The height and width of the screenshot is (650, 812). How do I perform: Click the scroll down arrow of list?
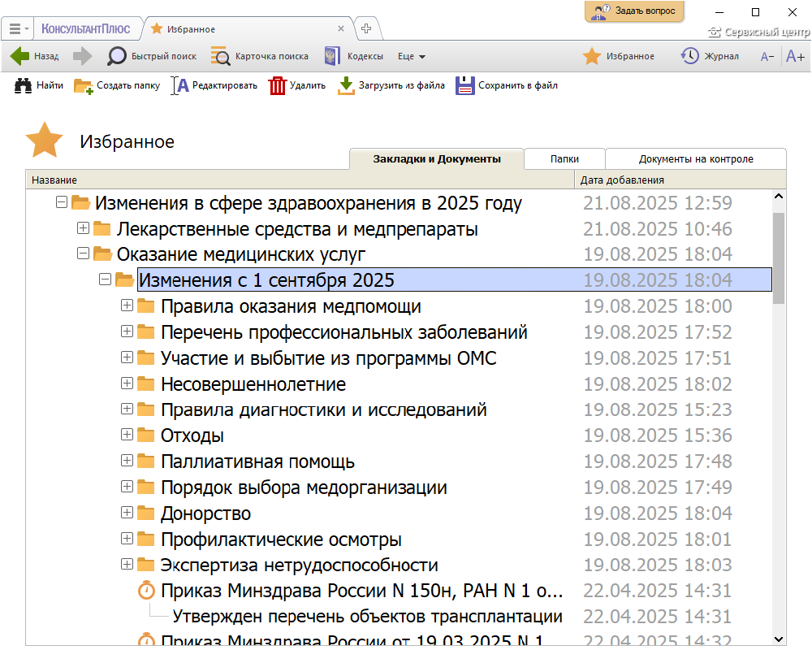point(779,639)
